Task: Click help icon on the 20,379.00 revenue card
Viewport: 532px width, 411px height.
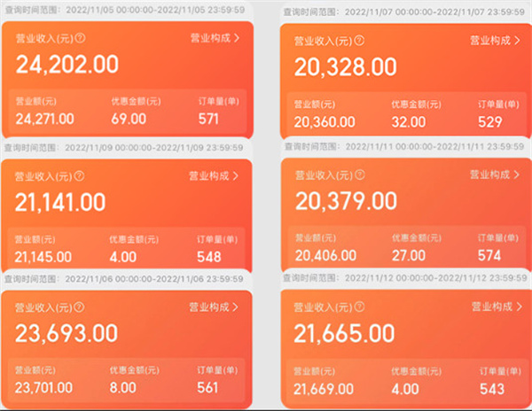Action: (360, 174)
